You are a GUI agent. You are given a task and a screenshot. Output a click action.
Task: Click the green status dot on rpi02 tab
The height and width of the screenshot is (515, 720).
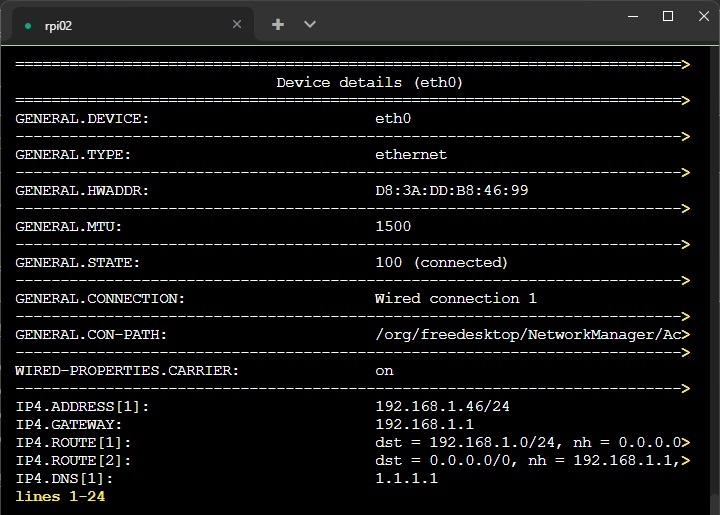(x=27, y=26)
